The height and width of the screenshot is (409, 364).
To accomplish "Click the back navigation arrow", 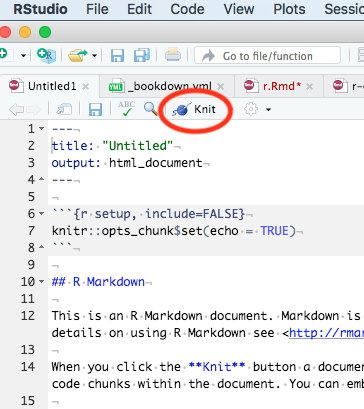I will click(x=16, y=109).
